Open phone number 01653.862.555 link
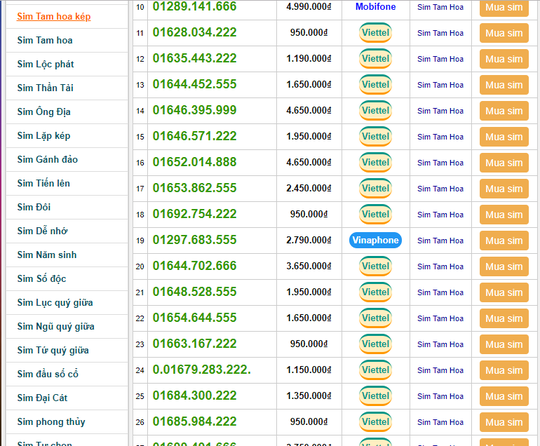540x446 pixels. 195,188
